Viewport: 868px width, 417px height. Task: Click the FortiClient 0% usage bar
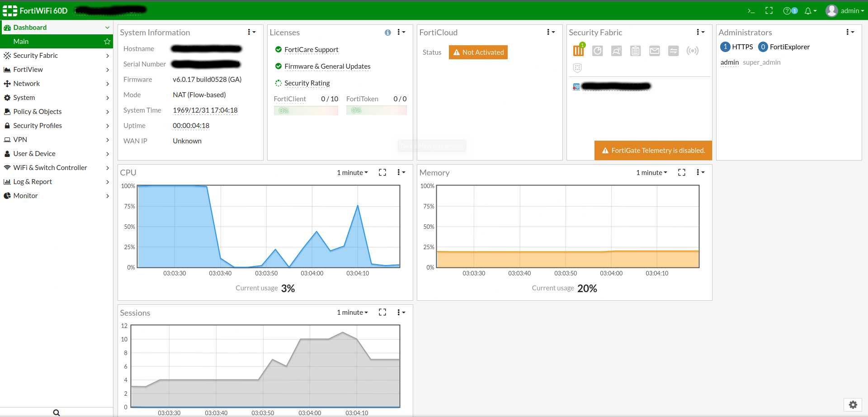[306, 110]
